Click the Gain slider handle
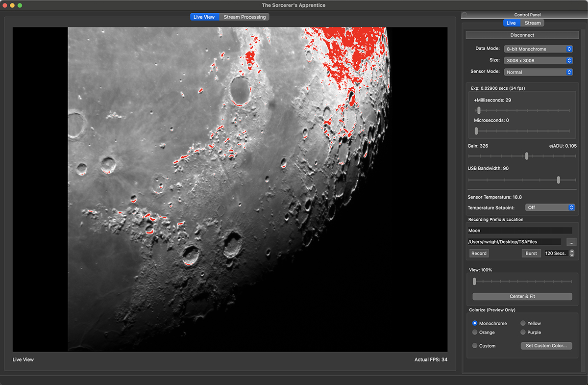The width and height of the screenshot is (588, 385). pyautogui.click(x=527, y=156)
